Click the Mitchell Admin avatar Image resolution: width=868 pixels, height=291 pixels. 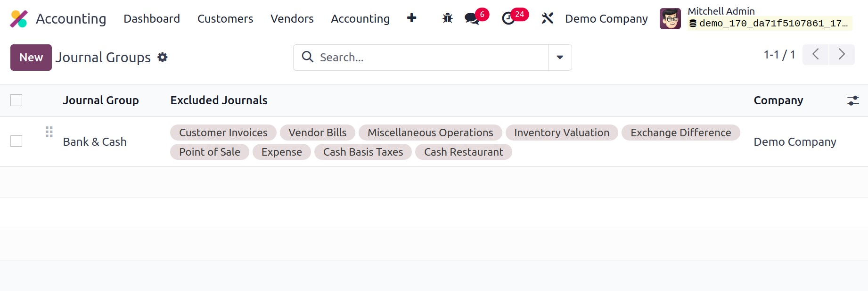(x=670, y=19)
